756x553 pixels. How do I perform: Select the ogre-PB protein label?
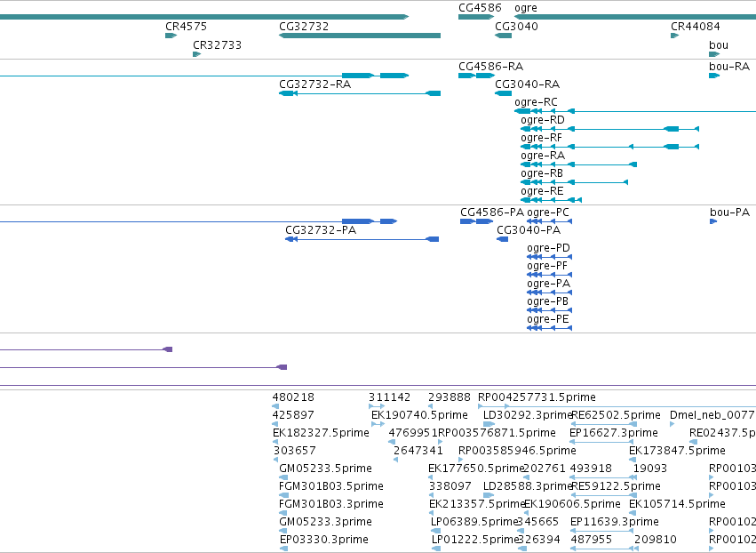[x=548, y=301]
